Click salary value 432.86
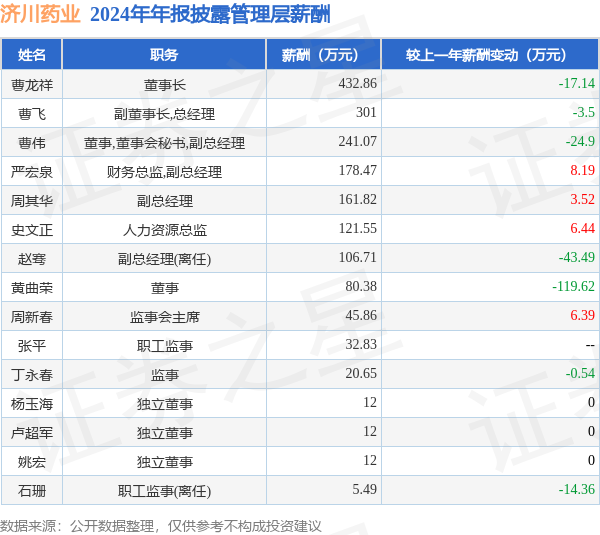The width and height of the screenshot is (600, 535). point(357,83)
